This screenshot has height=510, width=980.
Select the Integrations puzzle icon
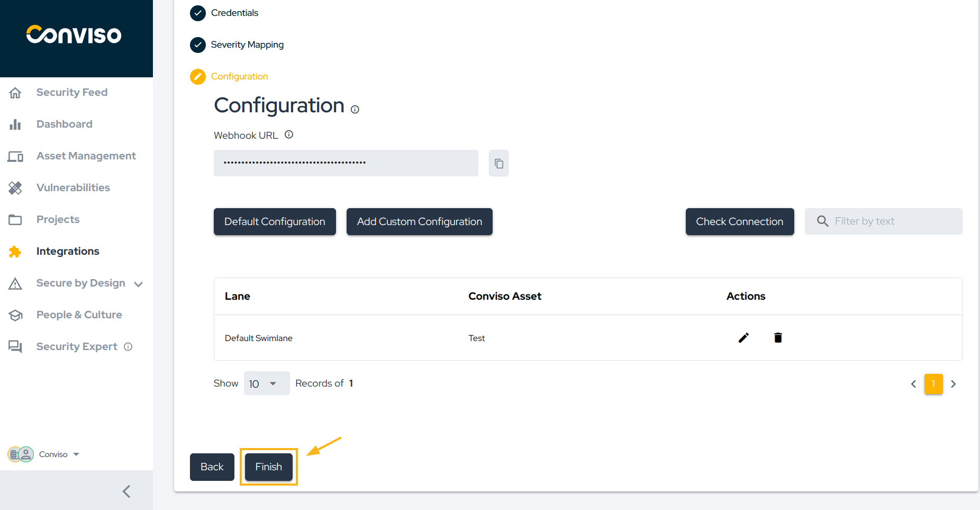click(15, 252)
